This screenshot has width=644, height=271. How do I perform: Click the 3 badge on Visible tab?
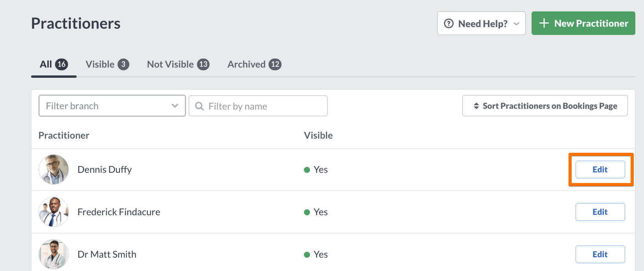click(123, 64)
